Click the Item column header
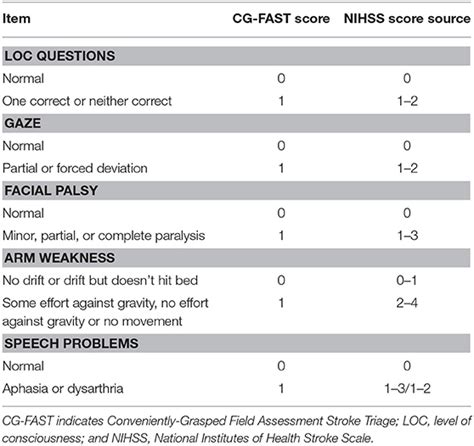 16,19
